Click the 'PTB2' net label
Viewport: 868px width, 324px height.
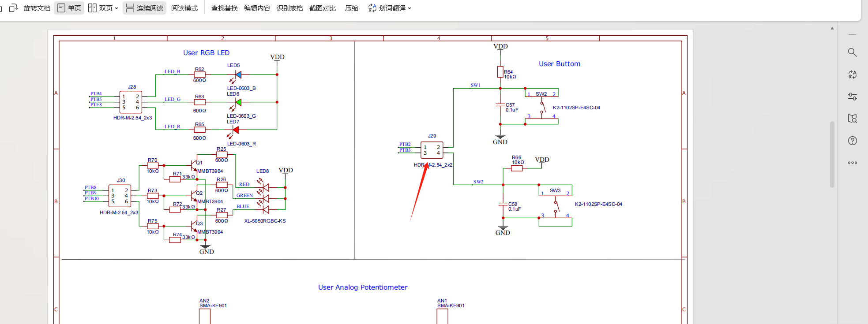coord(405,144)
